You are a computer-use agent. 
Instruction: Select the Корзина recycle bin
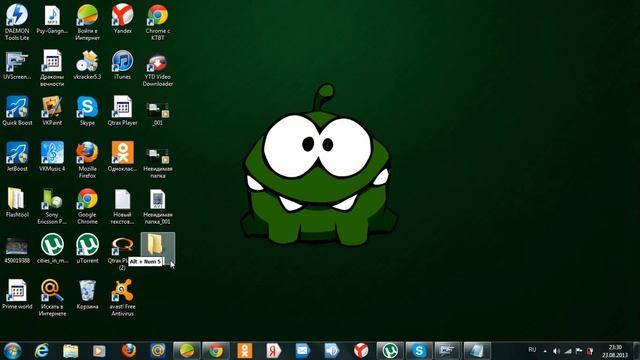pos(87,294)
